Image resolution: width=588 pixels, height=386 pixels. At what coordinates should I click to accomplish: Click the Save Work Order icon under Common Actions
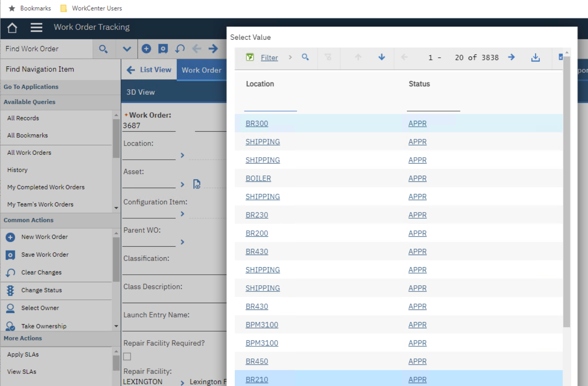click(10, 255)
